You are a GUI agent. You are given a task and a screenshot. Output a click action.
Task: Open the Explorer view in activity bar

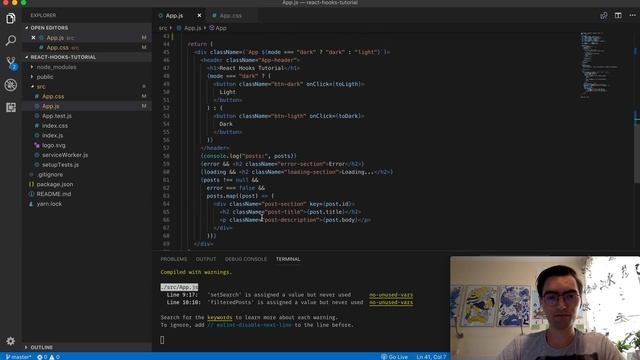tap(11, 18)
